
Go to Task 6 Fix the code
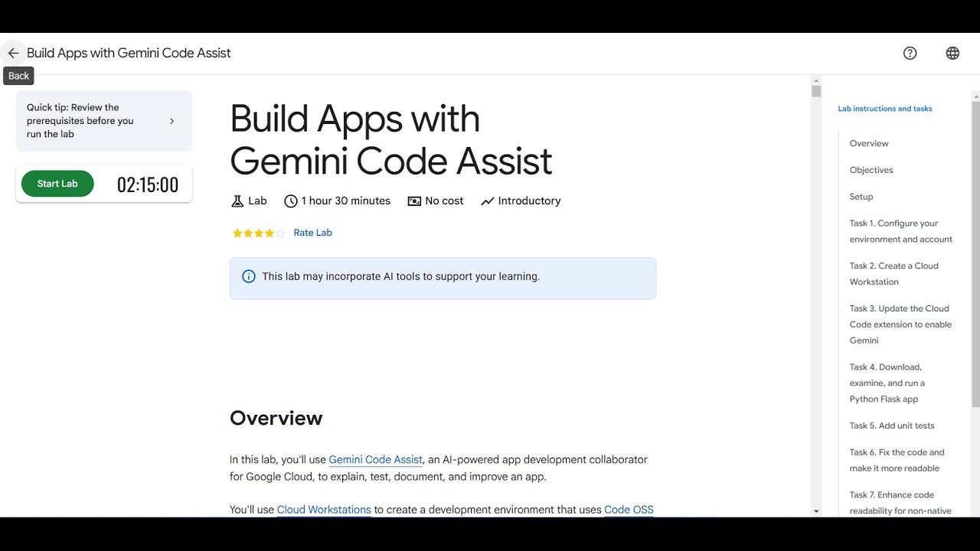(x=897, y=460)
